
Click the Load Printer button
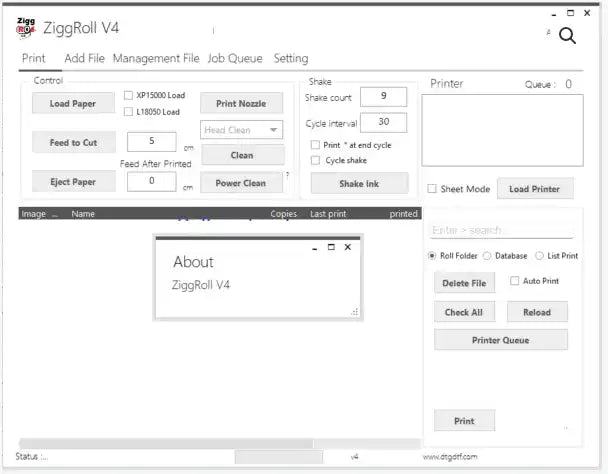pos(535,189)
